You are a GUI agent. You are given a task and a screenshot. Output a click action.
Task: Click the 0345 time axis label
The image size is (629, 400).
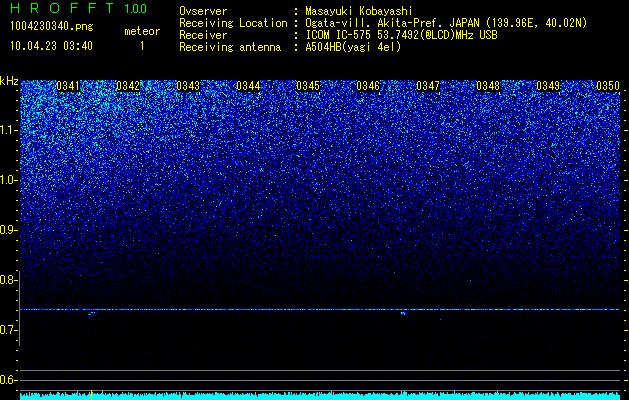pyautogui.click(x=308, y=86)
